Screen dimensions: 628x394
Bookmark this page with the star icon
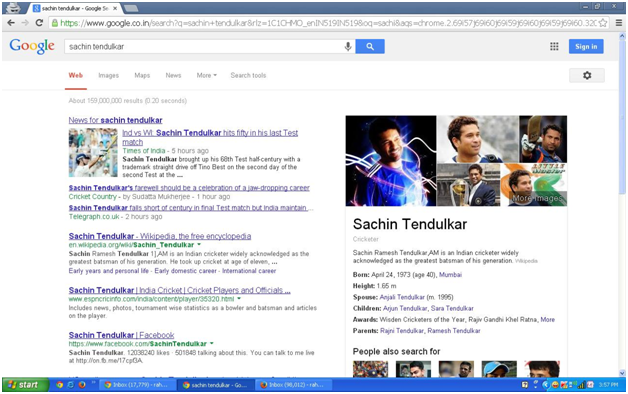click(603, 23)
